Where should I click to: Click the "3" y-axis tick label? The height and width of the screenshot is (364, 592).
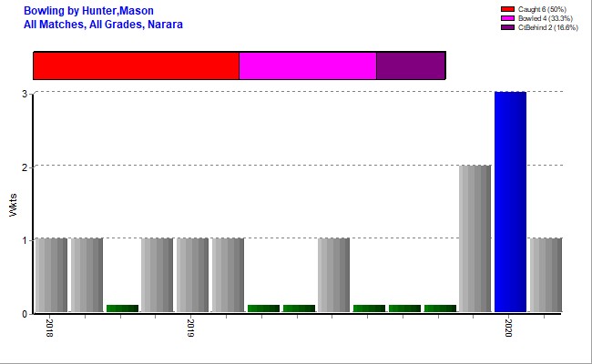click(x=25, y=94)
